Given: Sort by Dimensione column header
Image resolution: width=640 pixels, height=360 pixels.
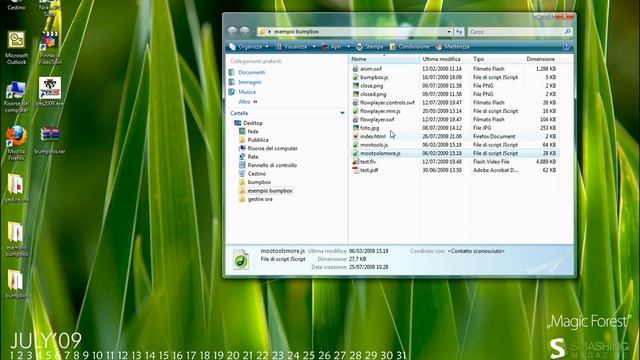Looking at the screenshot, I should (x=541, y=59).
